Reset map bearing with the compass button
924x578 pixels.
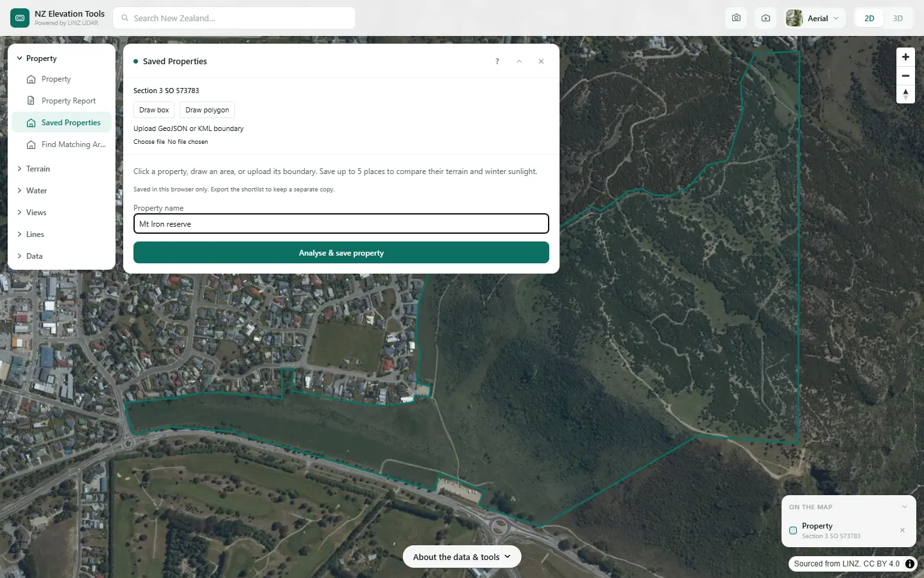(905, 94)
